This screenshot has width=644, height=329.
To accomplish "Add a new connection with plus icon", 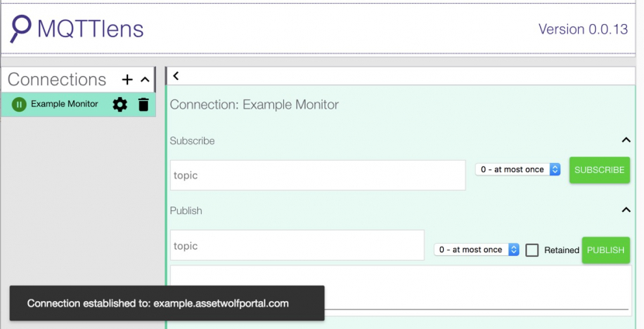I will tap(127, 80).
